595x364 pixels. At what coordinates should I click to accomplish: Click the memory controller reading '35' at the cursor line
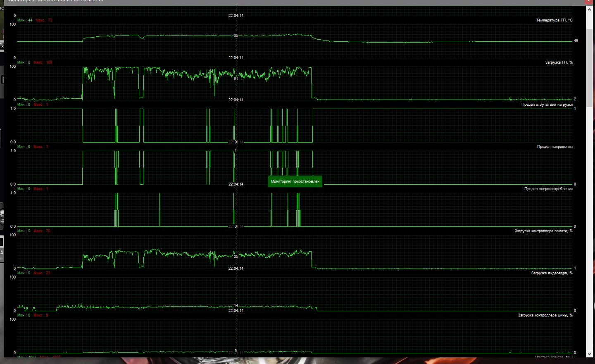236,257
